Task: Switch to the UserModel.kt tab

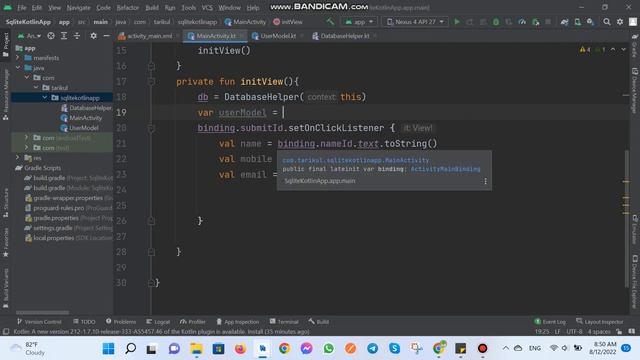Action: [278, 36]
